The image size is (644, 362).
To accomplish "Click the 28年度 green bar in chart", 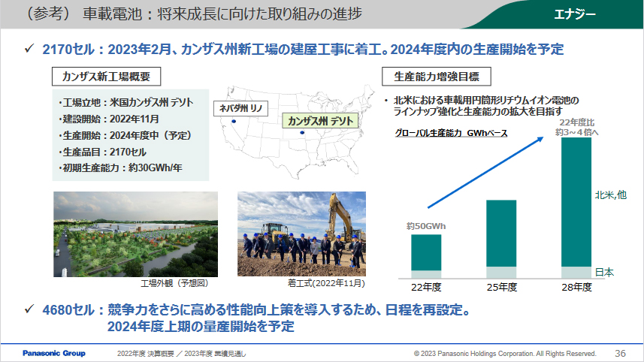I will 576,202.
